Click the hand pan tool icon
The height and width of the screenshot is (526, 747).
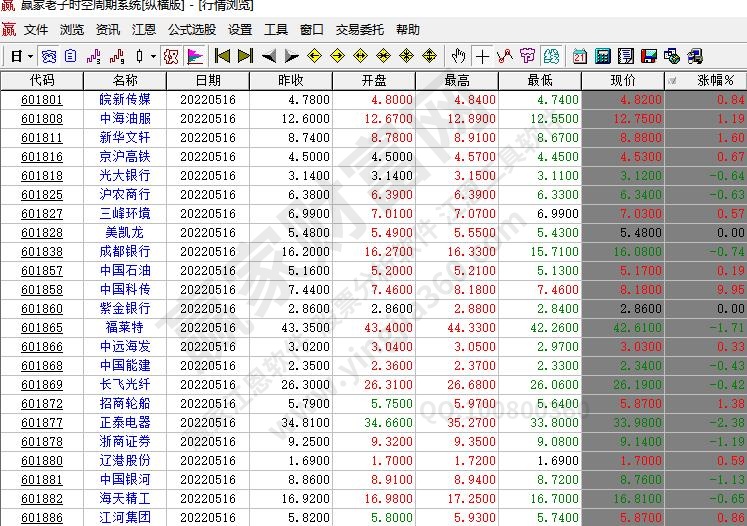pos(458,56)
